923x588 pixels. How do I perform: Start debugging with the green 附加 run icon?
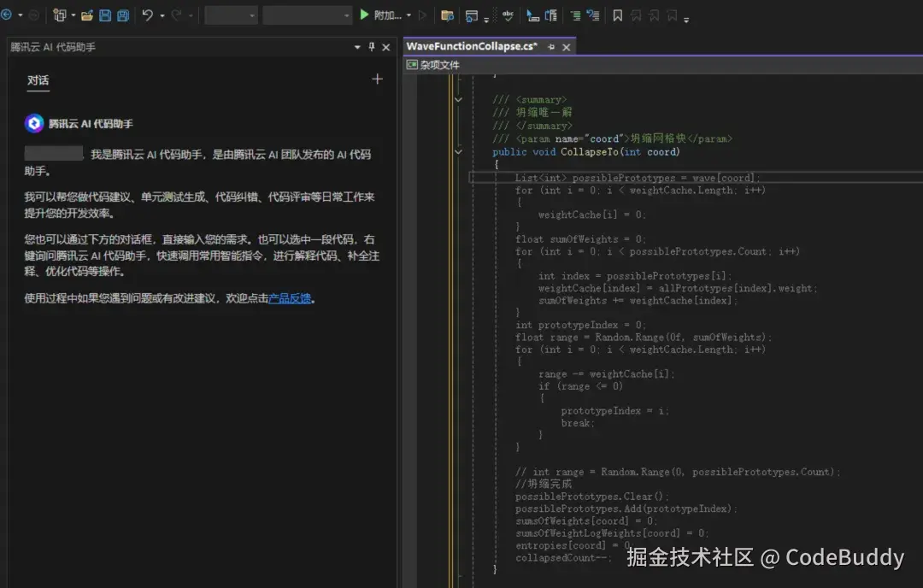(365, 15)
